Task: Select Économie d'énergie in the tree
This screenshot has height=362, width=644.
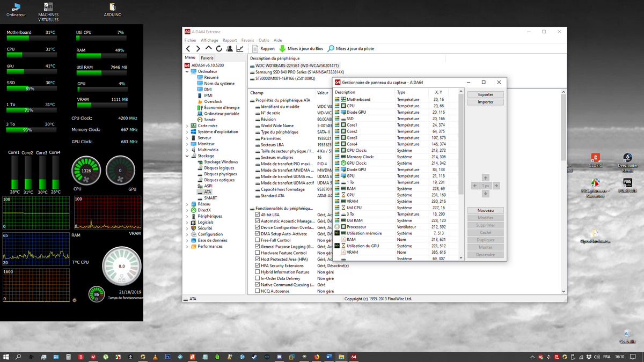Action: 222,107
